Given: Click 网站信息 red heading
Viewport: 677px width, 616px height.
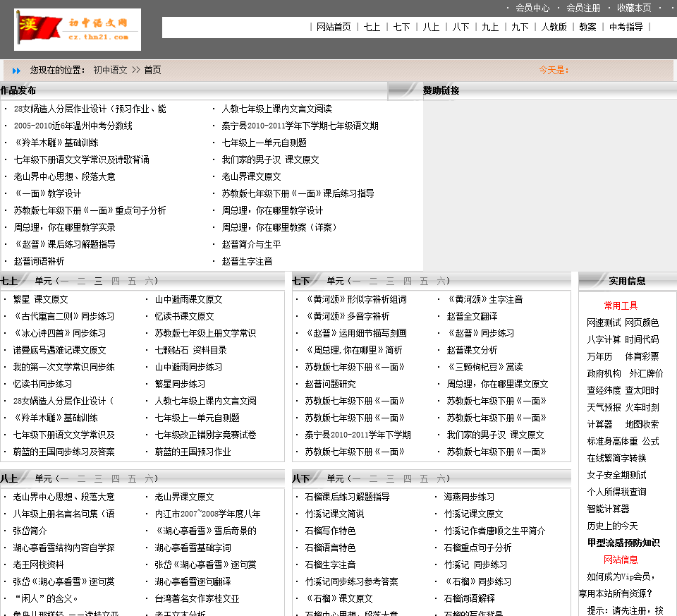Looking at the screenshot, I should [621, 560].
